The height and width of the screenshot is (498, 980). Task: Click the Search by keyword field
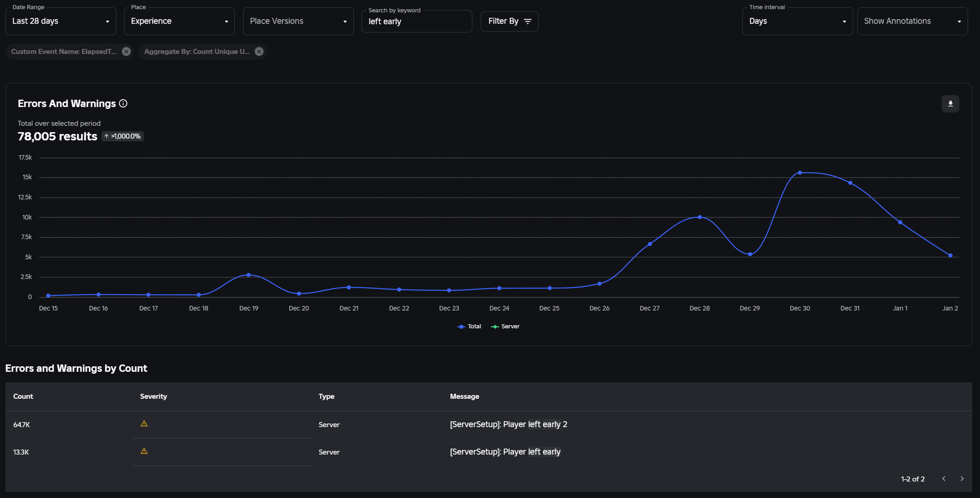point(417,21)
